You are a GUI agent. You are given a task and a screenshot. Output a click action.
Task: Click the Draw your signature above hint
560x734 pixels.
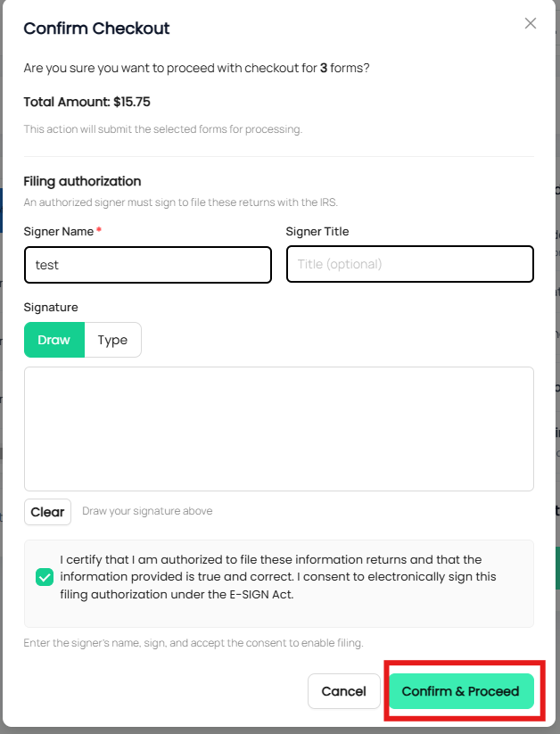147,511
